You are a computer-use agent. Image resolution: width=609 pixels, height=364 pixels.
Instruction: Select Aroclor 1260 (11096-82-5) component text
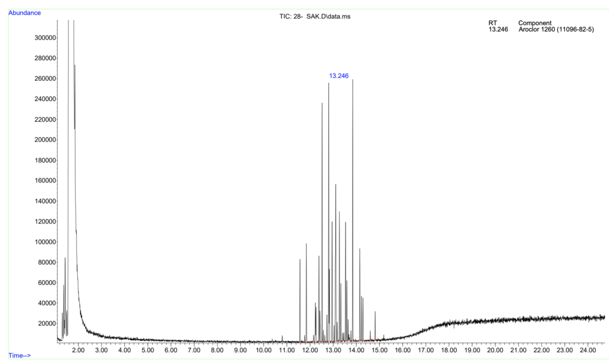(x=556, y=30)
